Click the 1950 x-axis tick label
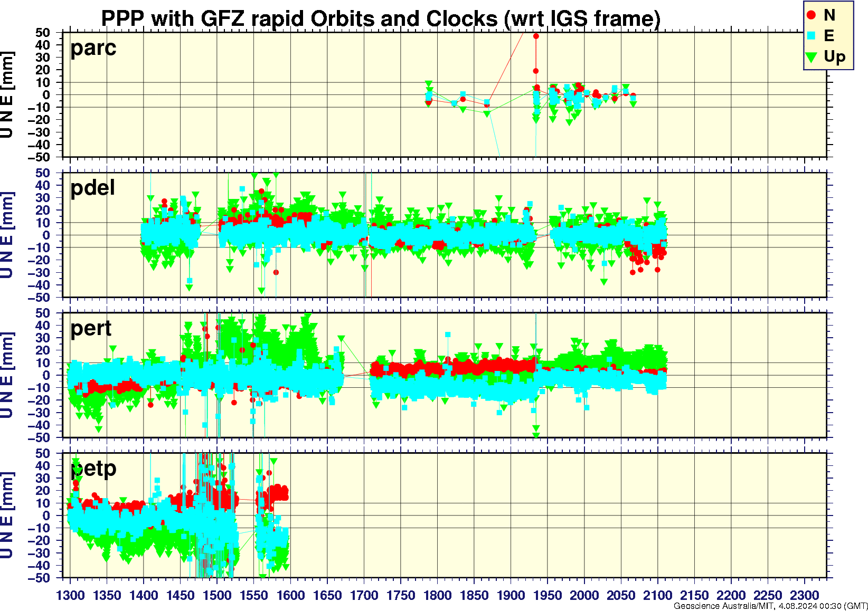The height and width of the screenshot is (611, 868). tap(548, 595)
